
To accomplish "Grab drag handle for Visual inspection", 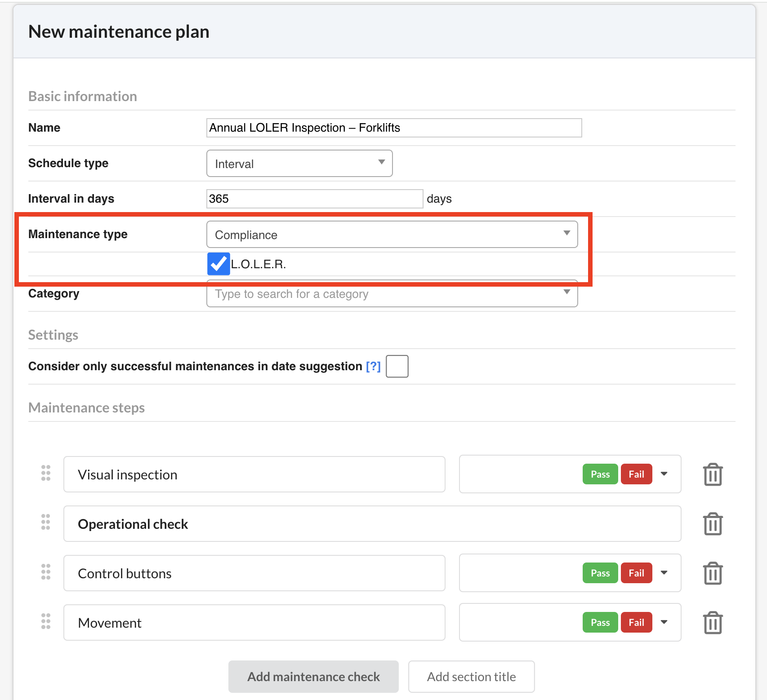I will pos(46,473).
